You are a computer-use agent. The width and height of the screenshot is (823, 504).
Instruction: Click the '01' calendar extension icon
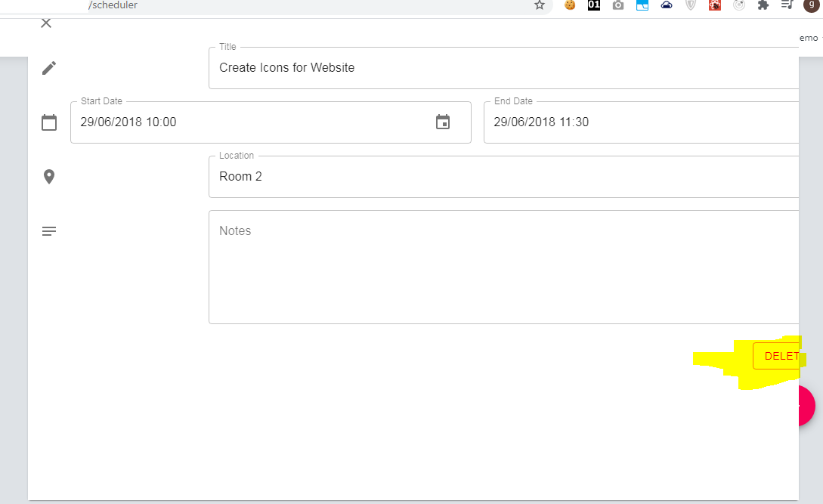point(593,5)
